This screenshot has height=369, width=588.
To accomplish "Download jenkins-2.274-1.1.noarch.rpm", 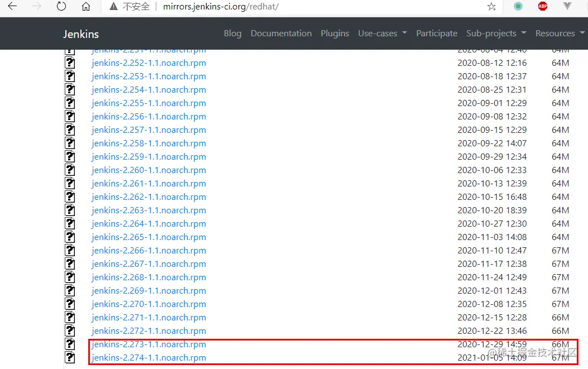I will (x=149, y=358).
